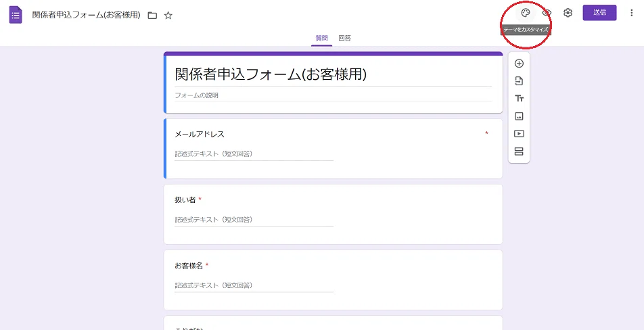This screenshot has height=330, width=644.
Task: Open the settings gear icon
Action: pyautogui.click(x=568, y=13)
